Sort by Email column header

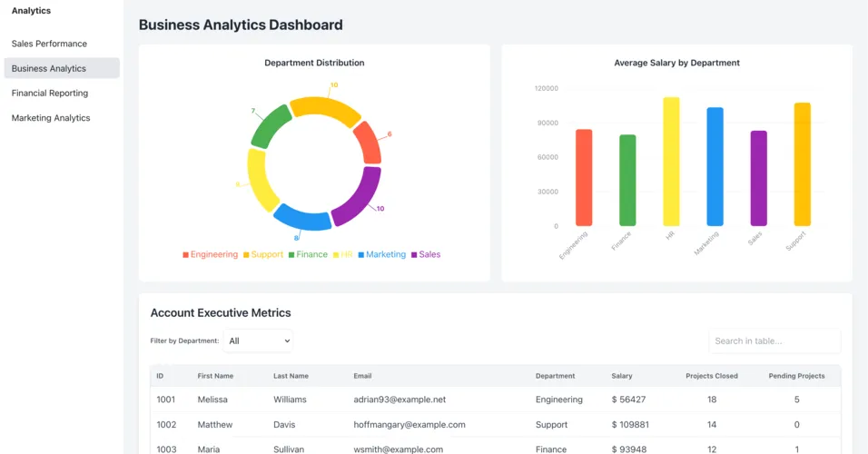tap(362, 376)
